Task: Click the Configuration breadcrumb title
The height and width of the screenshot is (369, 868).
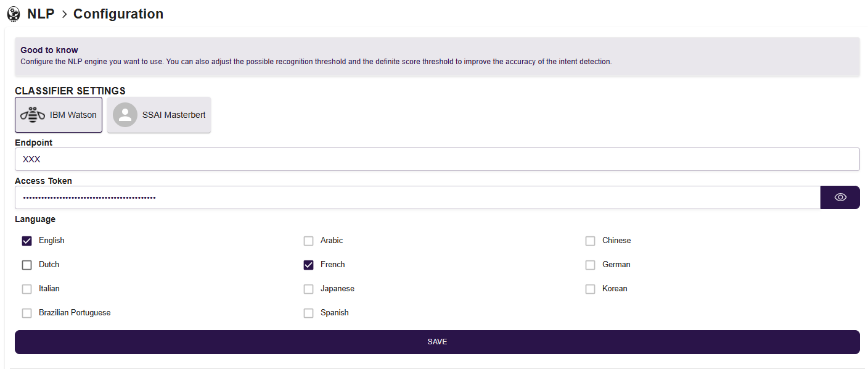Action: click(118, 14)
